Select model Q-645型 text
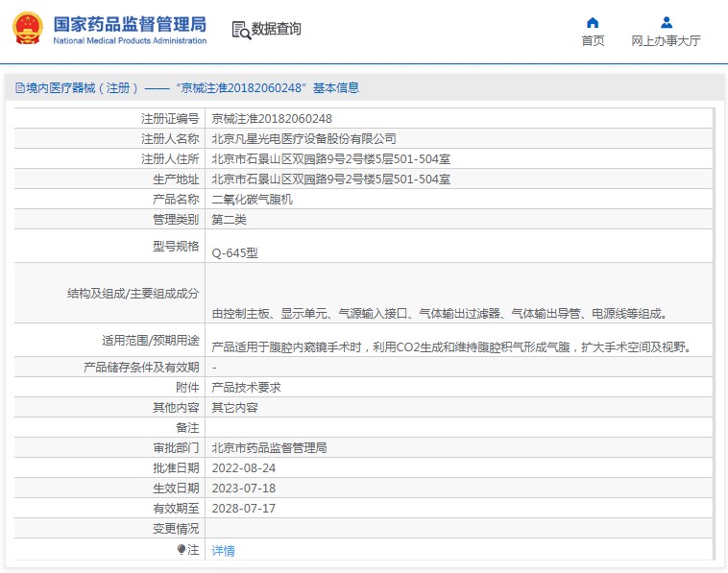This screenshot has height=573, width=728. (x=235, y=252)
